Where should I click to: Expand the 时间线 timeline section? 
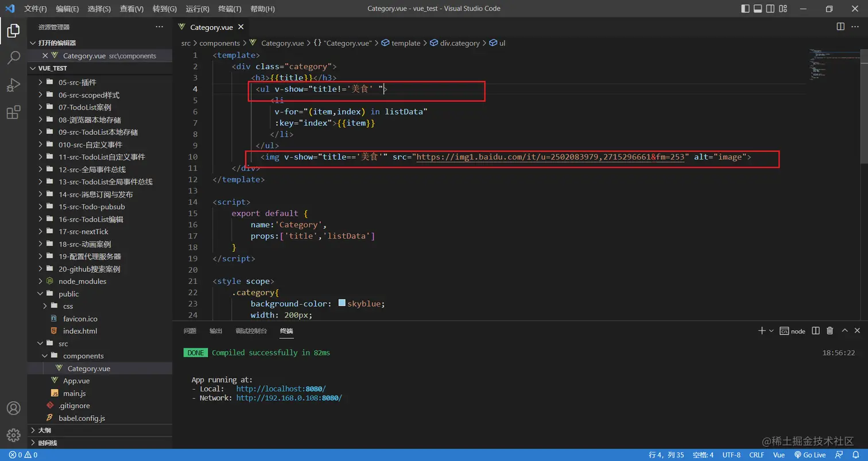click(x=100, y=443)
